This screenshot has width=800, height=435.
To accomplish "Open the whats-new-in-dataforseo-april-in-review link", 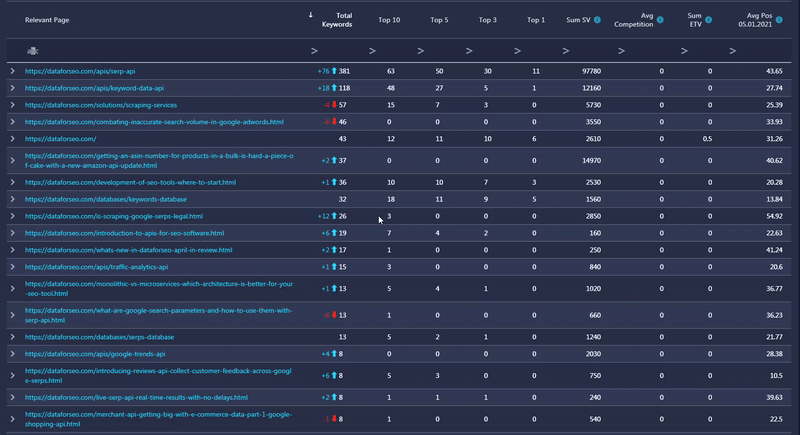I will [129, 249].
